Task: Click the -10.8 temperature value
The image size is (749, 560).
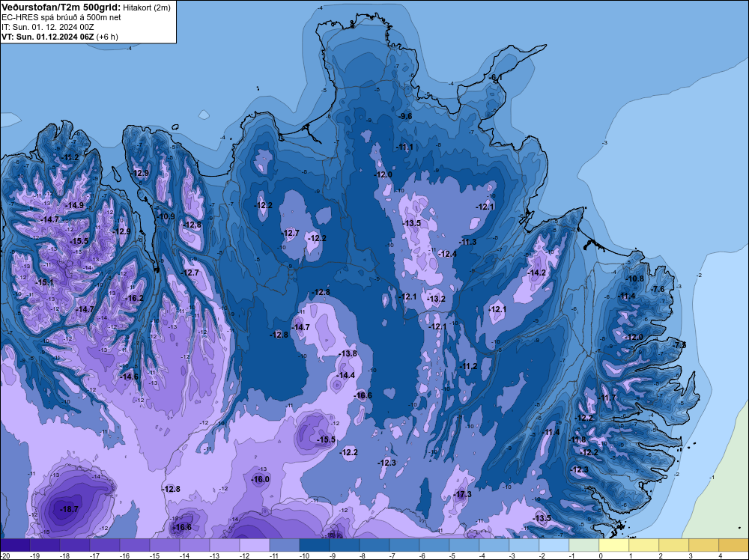Action: click(x=635, y=279)
